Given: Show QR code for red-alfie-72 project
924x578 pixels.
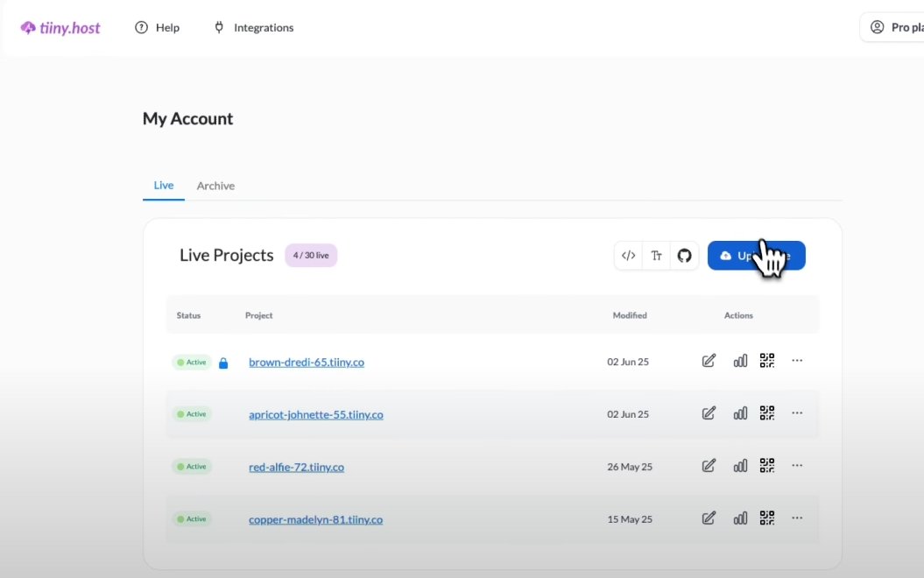Looking at the screenshot, I should pyautogui.click(x=767, y=466).
